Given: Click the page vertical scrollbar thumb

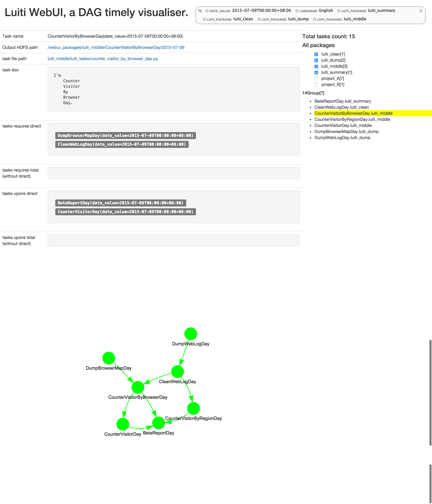Looking at the screenshot, I should tap(430, 393).
